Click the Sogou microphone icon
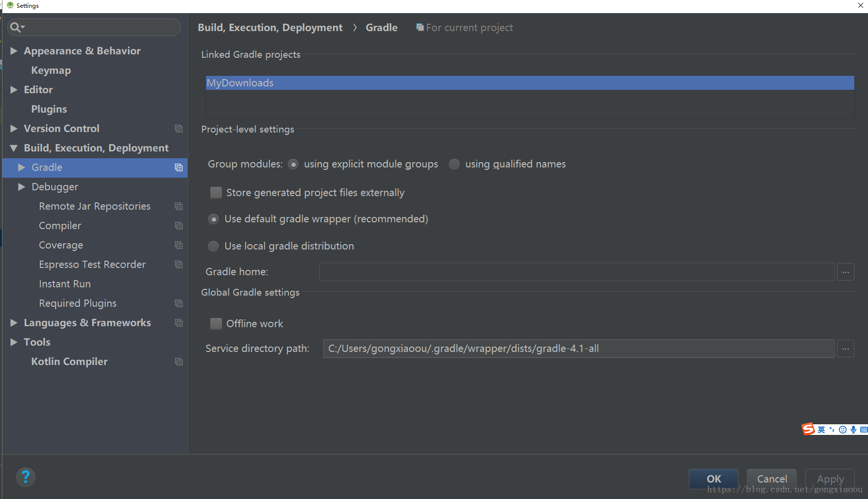Image resolution: width=868 pixels, height=499 pixels. [853, 430]
